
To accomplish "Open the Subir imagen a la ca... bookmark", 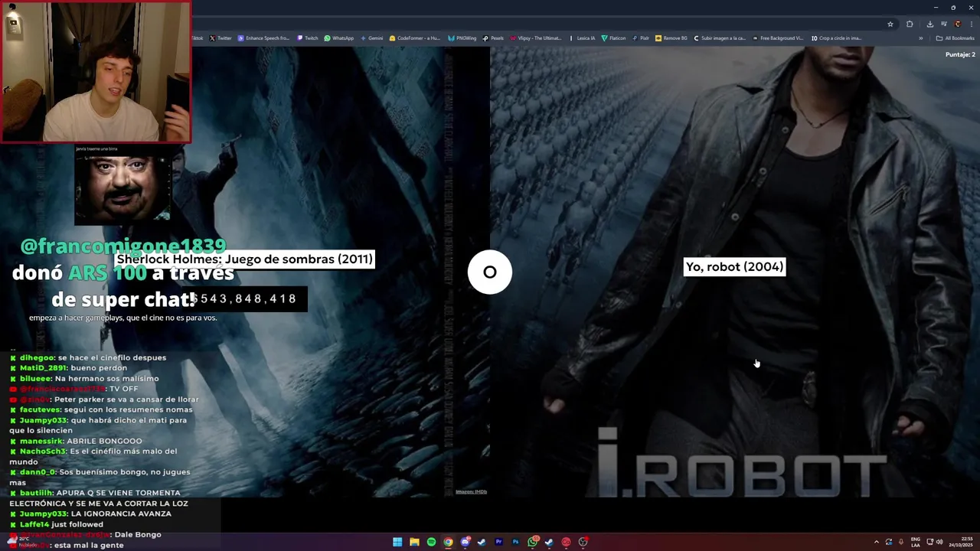I will 720,37.
